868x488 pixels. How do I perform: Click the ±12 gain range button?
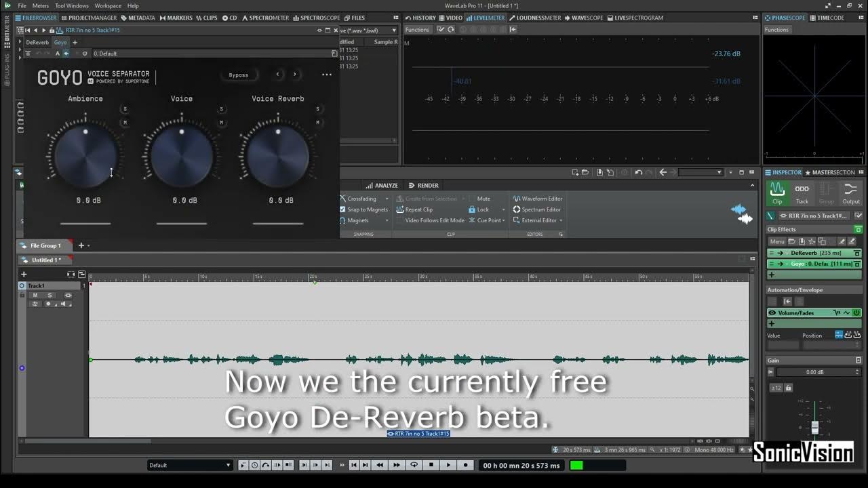tap(776, 388)
